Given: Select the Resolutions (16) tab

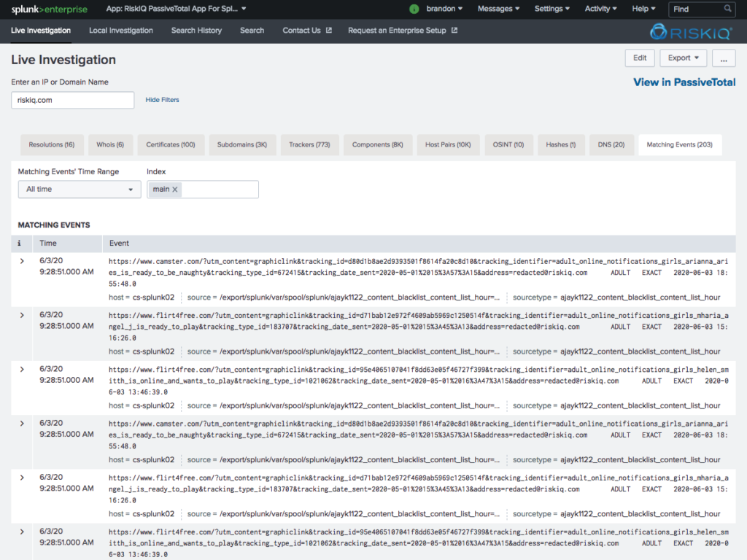Looking at the screenshot, I should click(52, 145).
